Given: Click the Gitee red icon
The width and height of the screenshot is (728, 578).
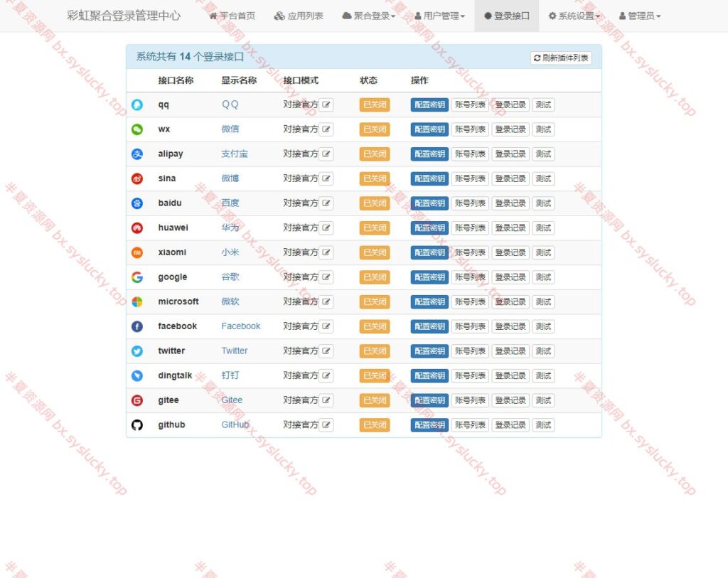Looking at the screenshot, I should (x=137, y=400).
